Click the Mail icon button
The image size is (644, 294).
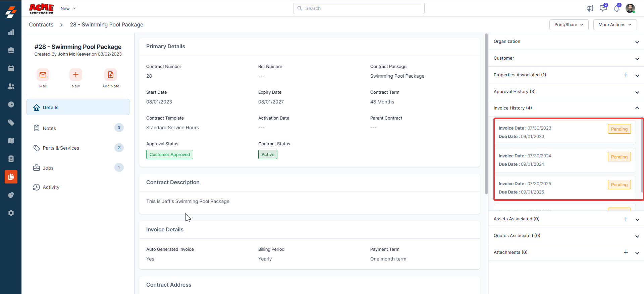point(43,75)
